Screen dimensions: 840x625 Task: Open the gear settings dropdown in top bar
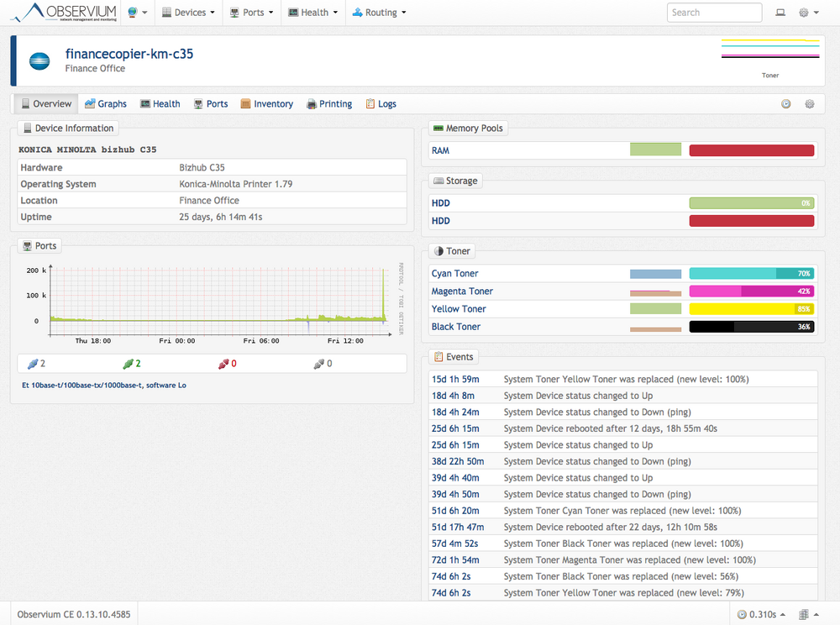(x=808, y=13)
